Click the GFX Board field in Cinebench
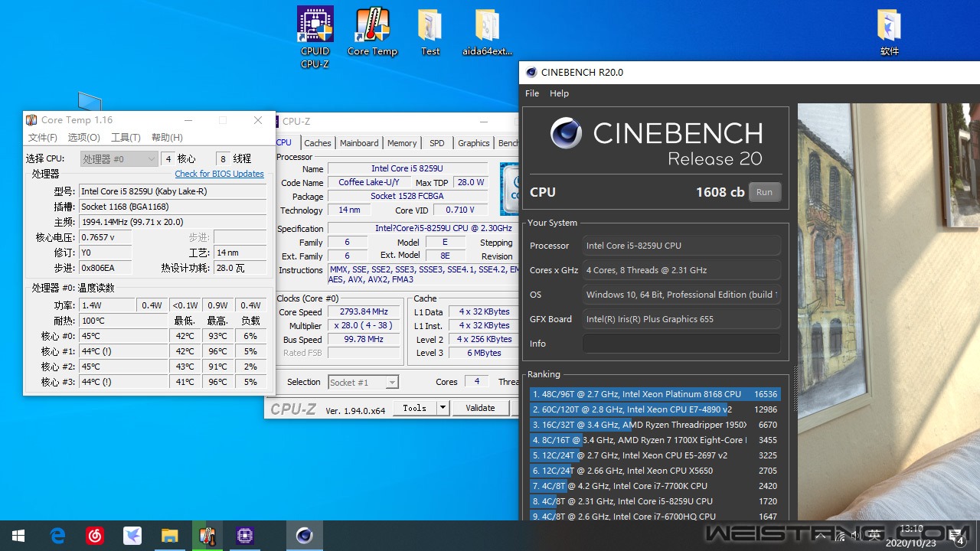 [681, 319]
